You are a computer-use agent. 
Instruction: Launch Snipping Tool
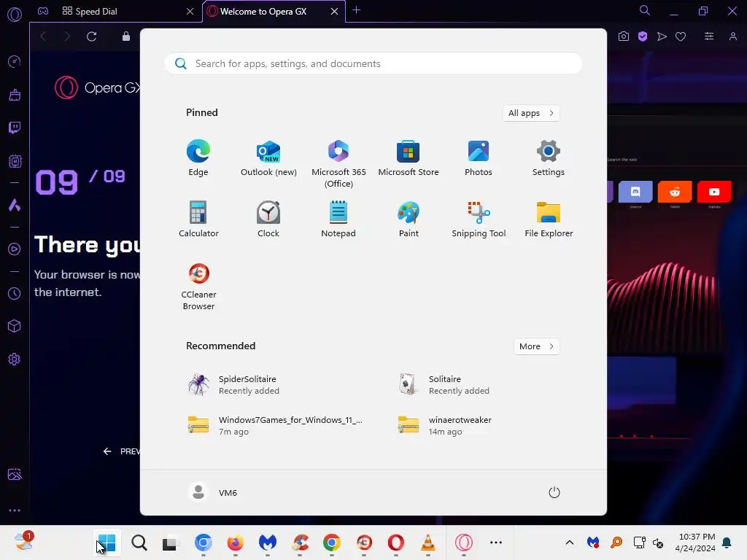479,219
